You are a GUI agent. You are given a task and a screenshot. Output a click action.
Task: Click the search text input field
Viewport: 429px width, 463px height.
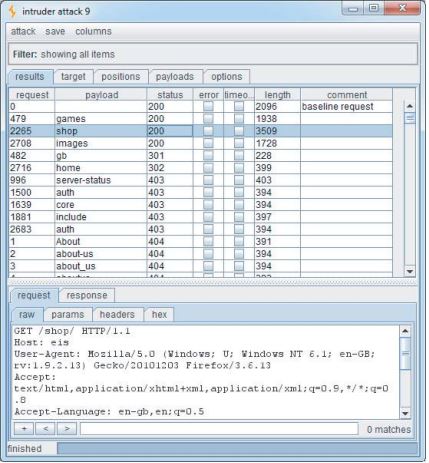(x=219, y=429)
